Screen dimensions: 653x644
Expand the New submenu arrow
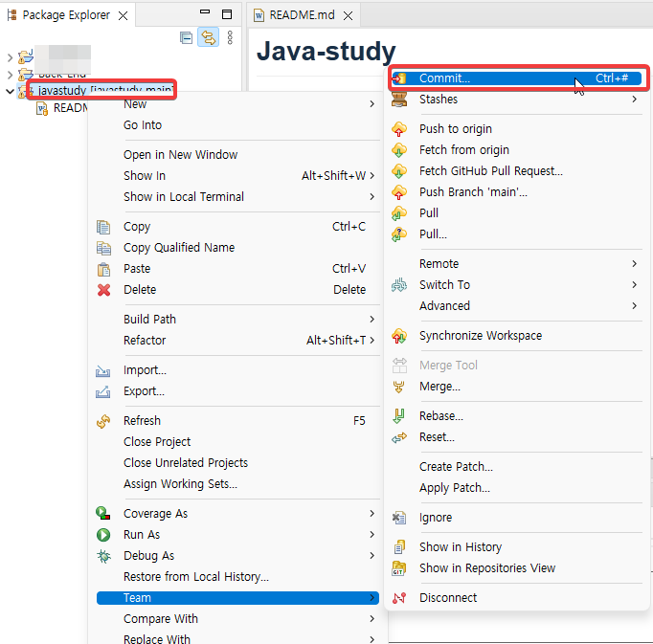tap(372, 103)
